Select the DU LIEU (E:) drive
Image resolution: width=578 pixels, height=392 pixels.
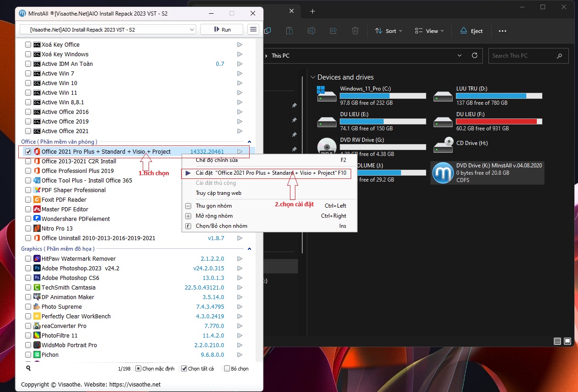[x=371, y=121]
